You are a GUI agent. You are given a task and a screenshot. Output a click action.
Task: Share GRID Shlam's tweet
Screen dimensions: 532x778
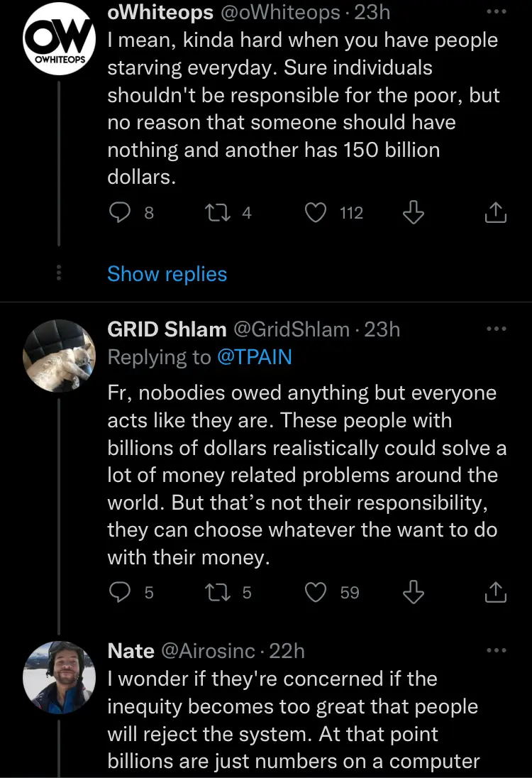pos(496,592)
